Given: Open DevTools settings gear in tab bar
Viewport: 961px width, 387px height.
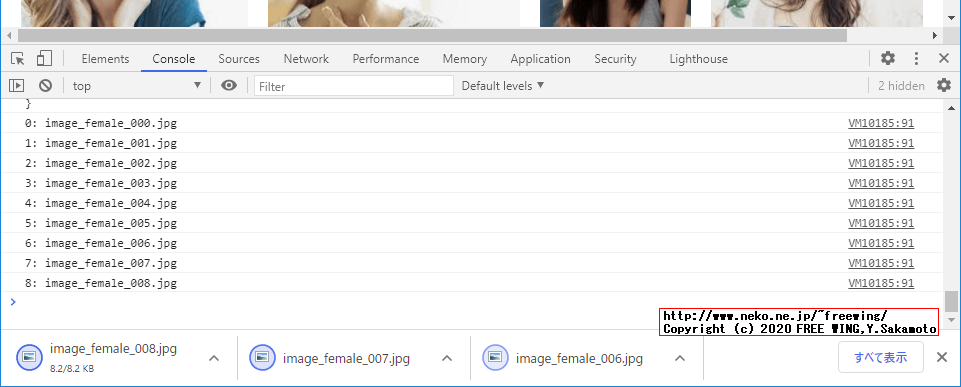Looking at the screenshot, I should click(x=888, y=59).
